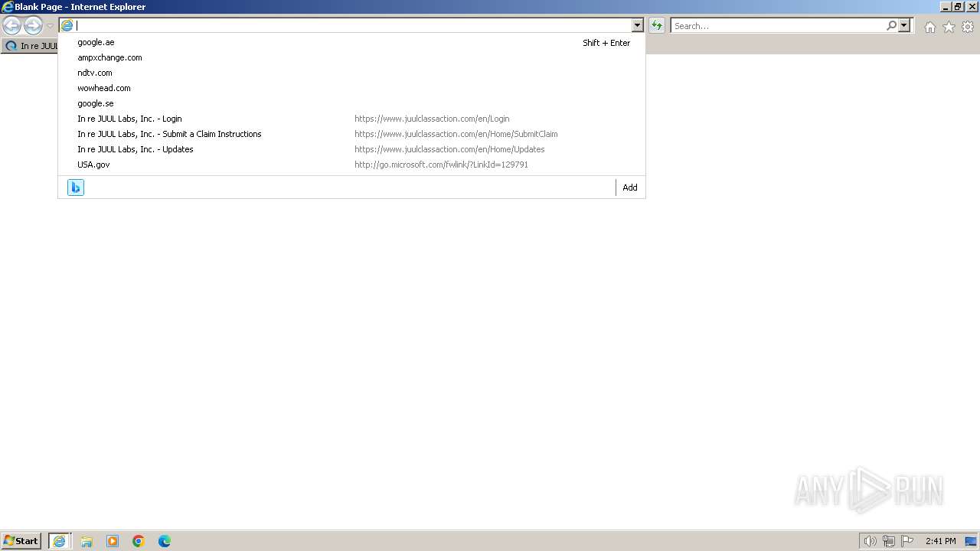
Task: Collapse the address bar autocomplete dropdown
Action: point(637,25)
